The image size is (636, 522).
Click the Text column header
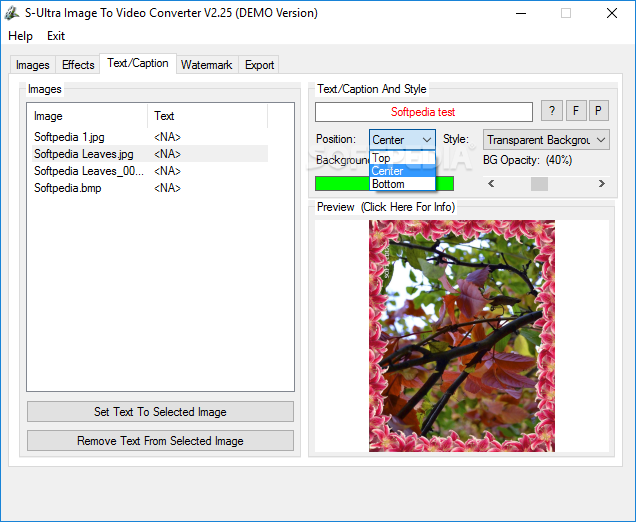[207, 116]
